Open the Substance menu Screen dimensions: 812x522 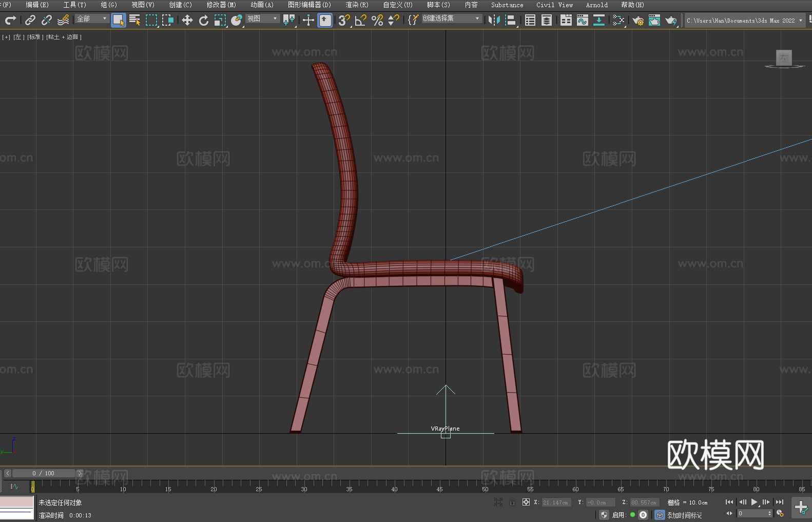[x=507, y=5]
